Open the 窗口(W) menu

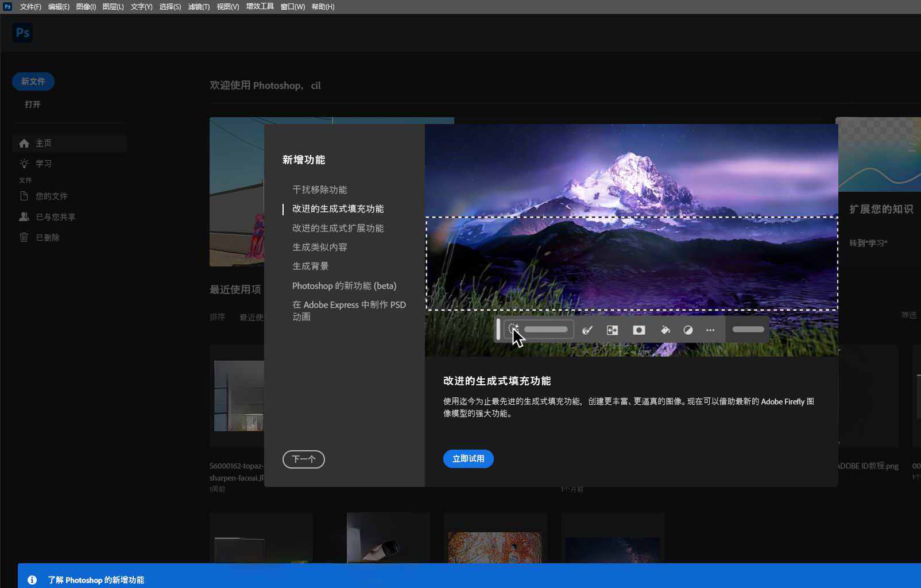293,7
